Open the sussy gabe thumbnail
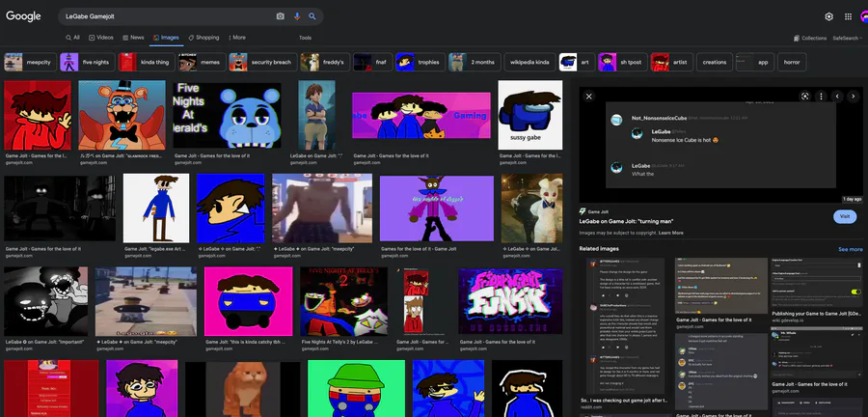Viewport: 868px width, 417px height. (x=529, y=115)
